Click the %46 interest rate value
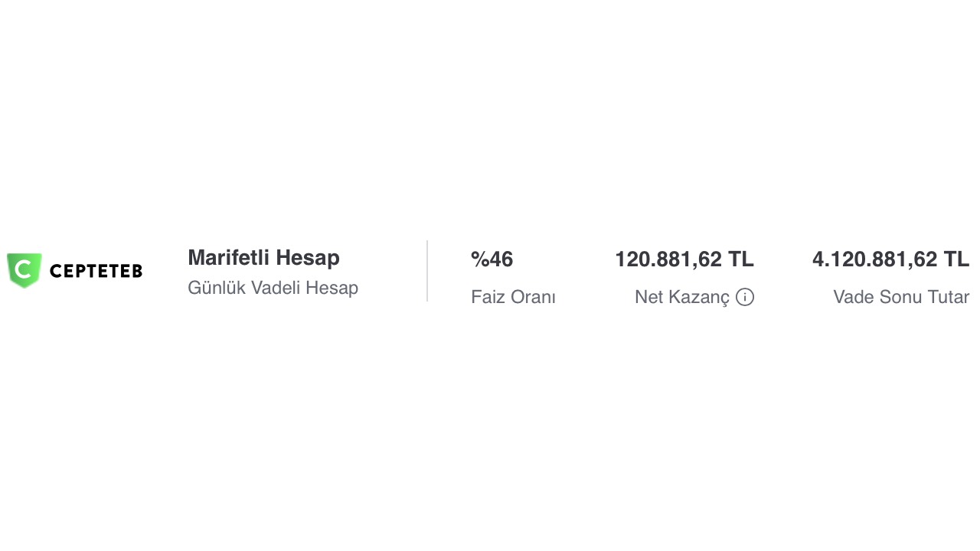The height and width of the screenshot is (551, 980). coord(492,259)
